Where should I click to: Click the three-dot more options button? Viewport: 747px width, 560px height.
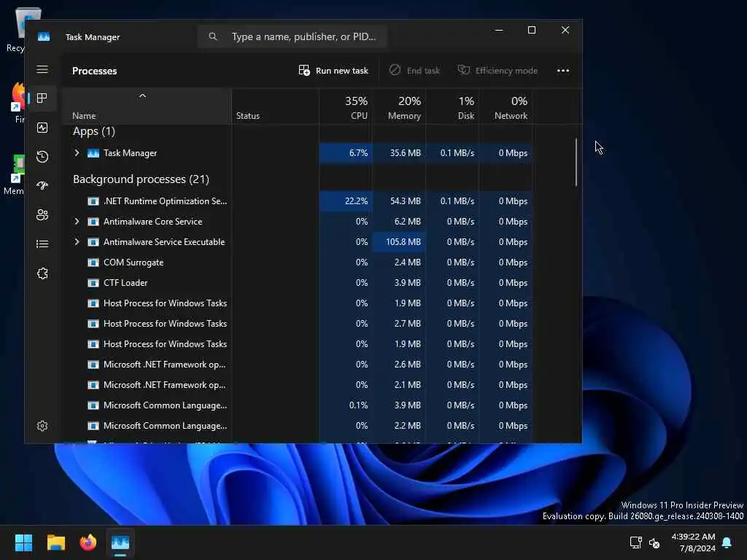click(563, 71)
